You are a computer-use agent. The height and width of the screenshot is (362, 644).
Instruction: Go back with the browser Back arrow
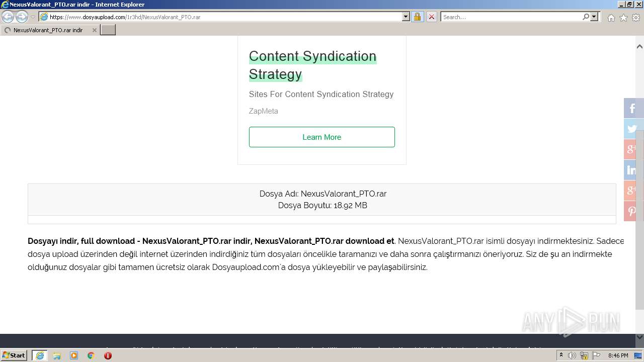8,17
